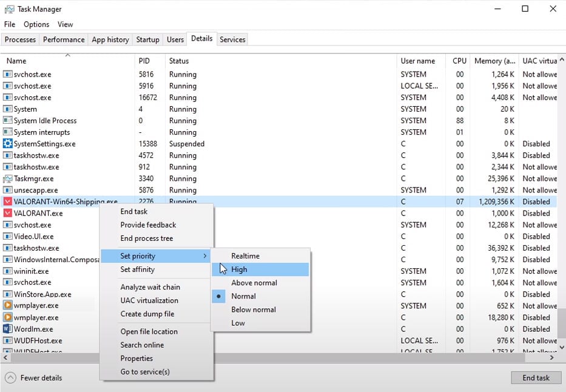Screen dimensions: 566x392
Task: Click the Taskmgr.exe process icon
Action: pos(8,179)
